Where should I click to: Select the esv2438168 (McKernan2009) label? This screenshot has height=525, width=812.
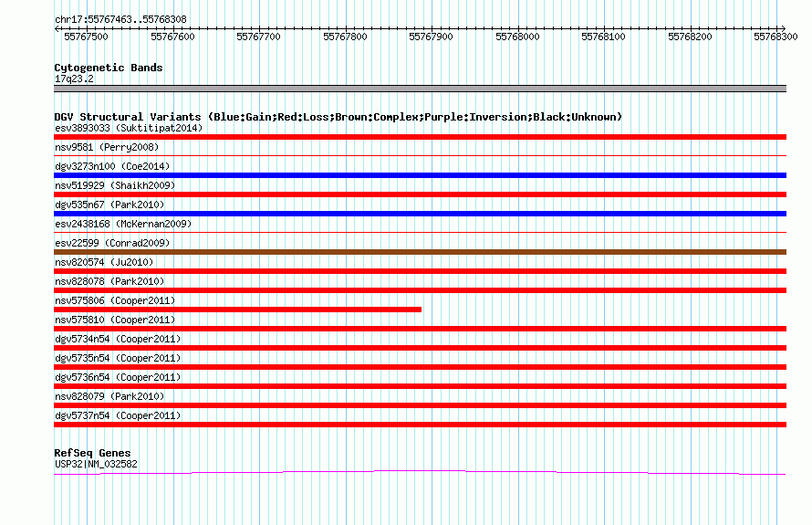point(123,224)
